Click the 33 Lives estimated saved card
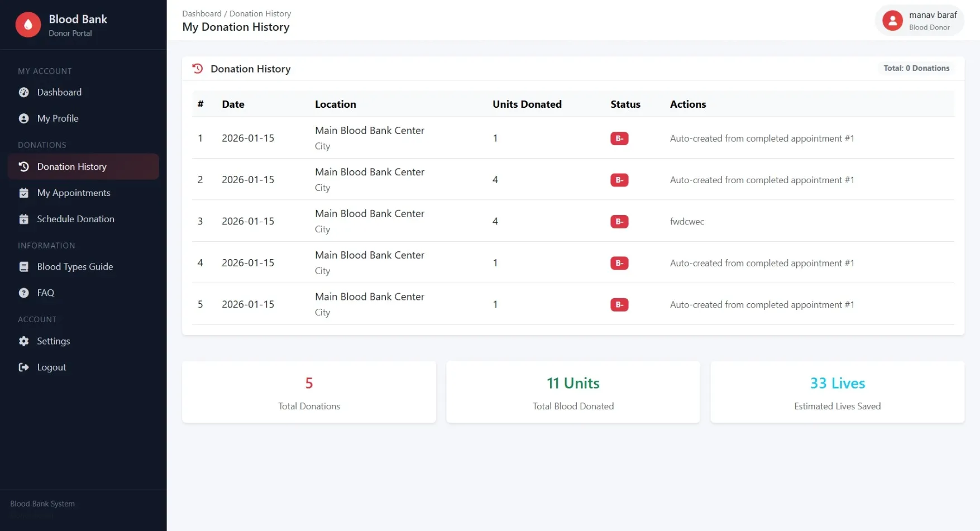 837,391
